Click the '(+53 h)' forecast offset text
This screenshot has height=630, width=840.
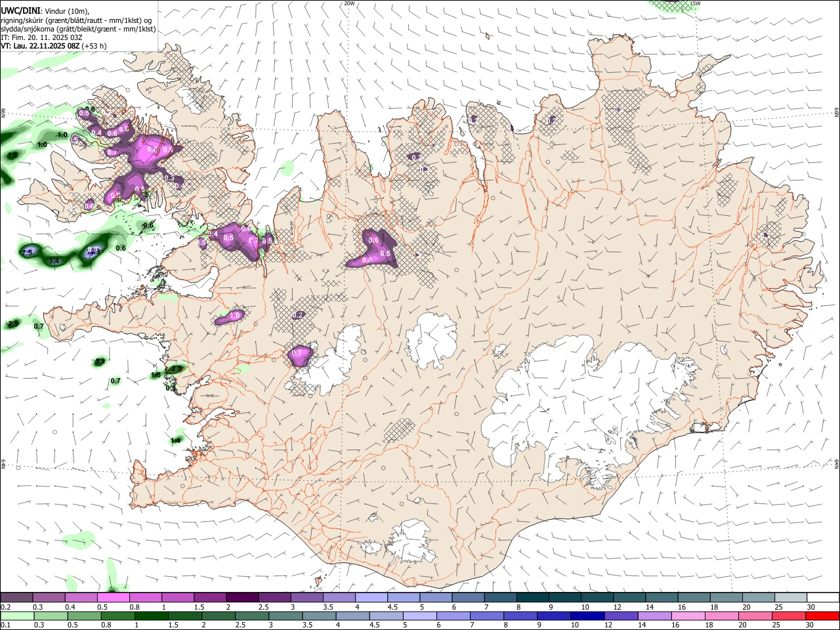point(94,46)
